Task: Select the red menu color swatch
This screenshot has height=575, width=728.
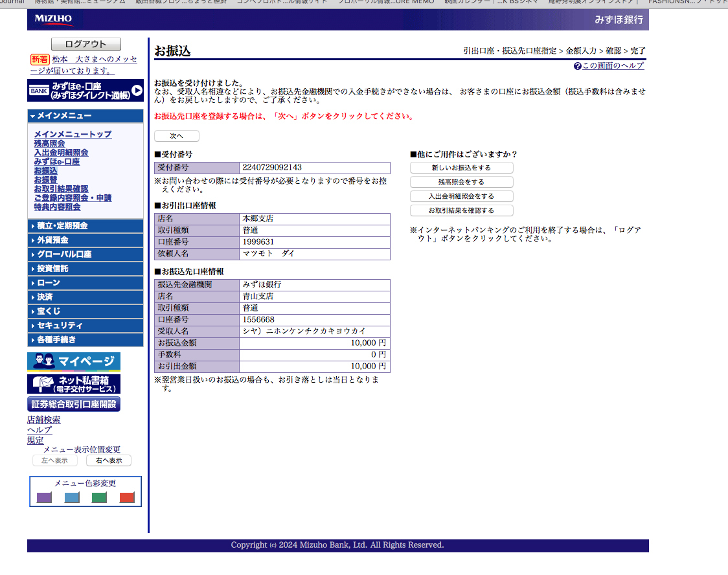Action: [x=127, y=497]
